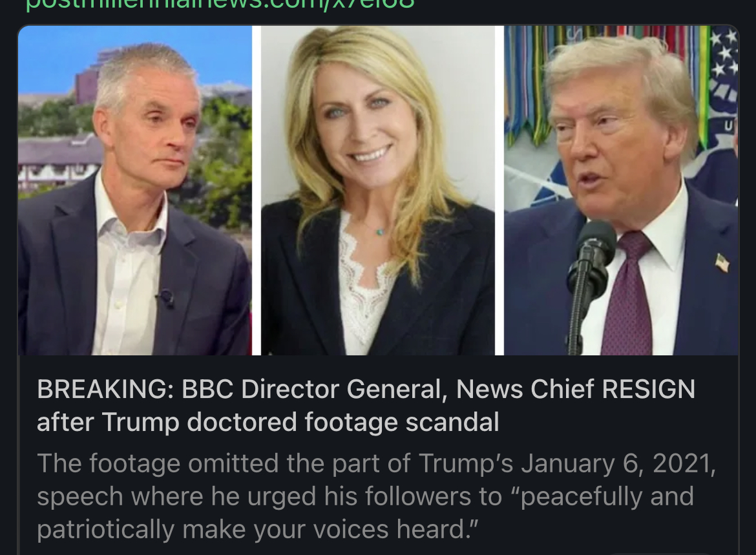Click the turquoise pendant necklace in middle photo
The height and width of the screenshot is (555, 756).
pyautogui.click(x=380, y=232)
